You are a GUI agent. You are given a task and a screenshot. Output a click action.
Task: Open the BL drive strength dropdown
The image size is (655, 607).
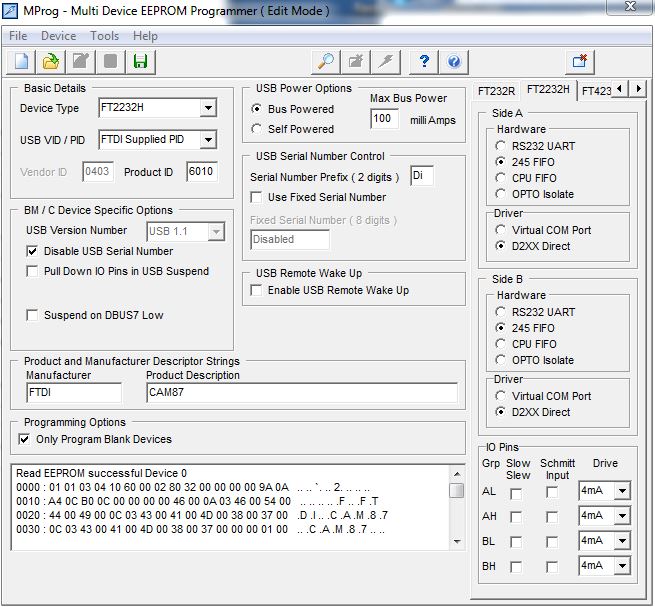622,541
